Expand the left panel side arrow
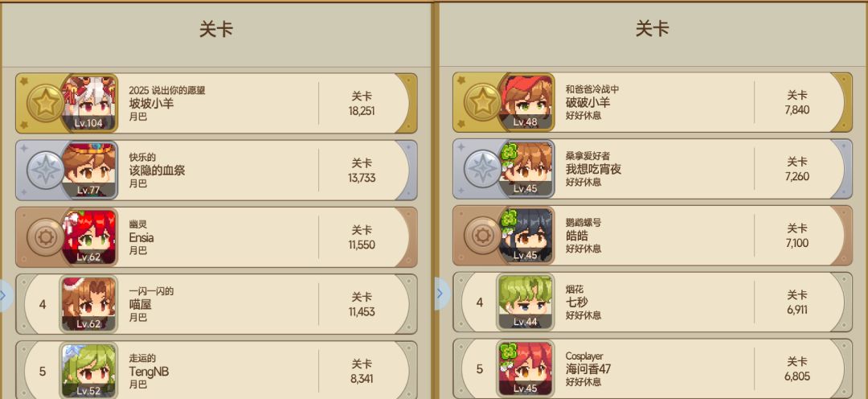Image resolution: width=868 pixels, height=399 pixels. pos(5,296)
